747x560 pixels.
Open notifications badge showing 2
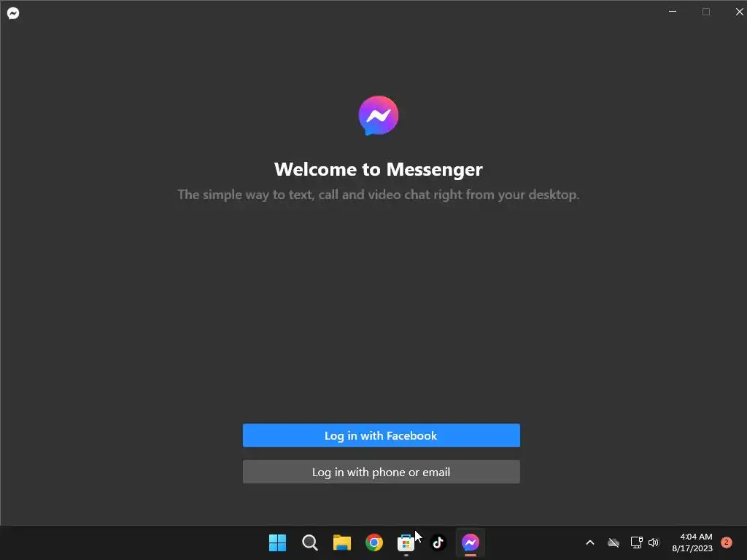point(727,542)
